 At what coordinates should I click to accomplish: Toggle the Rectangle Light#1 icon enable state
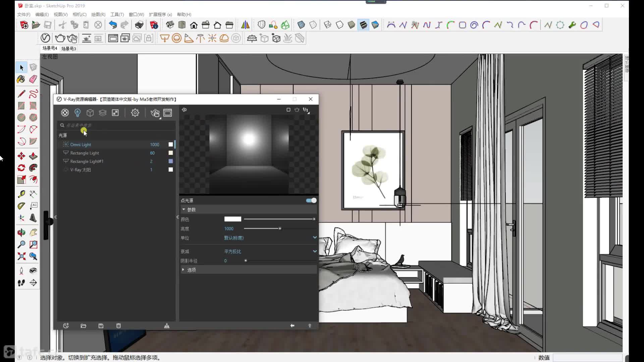pyautogui.click(x=66, y=161)
